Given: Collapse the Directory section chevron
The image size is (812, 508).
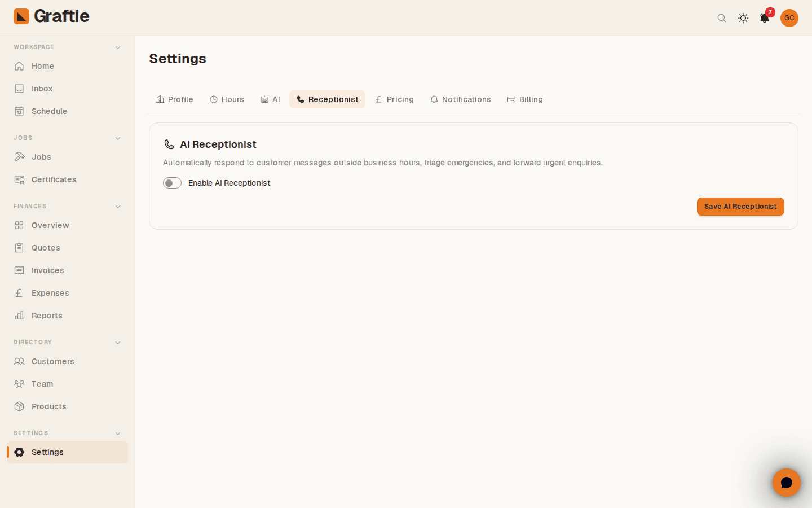Looking at the screenshot, I should click(x=118, y=343).
